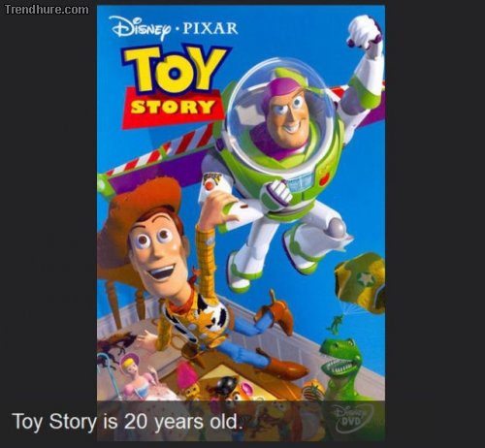
Task: Click the Trendhure.com watermark link
Action: pyautogui.click(x=47, y=10)
